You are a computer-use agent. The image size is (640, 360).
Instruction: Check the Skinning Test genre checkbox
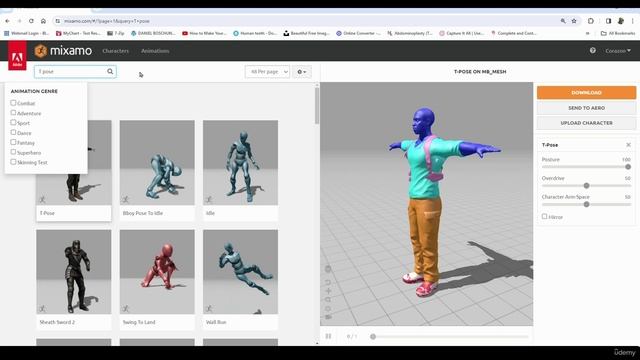coord(13,162)
